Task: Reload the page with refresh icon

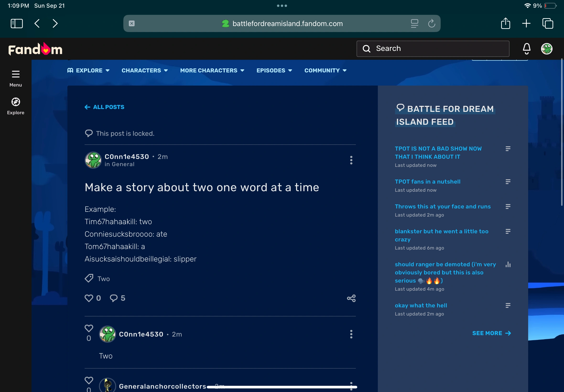Action: click(x=431, y=24)
